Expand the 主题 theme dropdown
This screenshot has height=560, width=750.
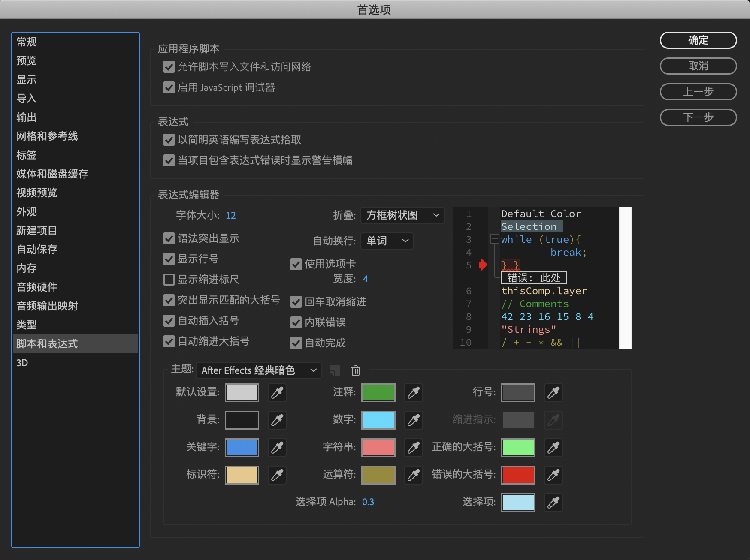(259, 370)
